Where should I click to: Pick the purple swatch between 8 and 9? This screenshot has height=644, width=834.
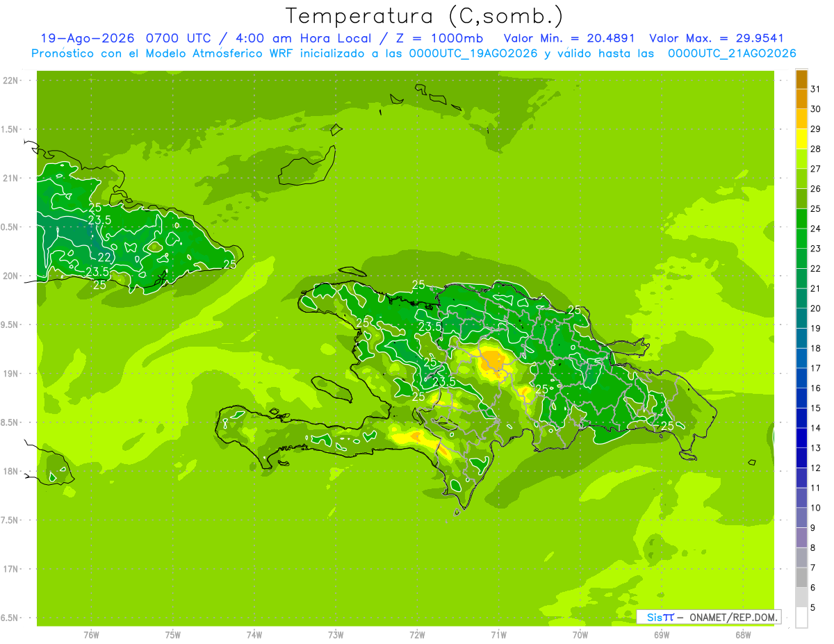801,538
